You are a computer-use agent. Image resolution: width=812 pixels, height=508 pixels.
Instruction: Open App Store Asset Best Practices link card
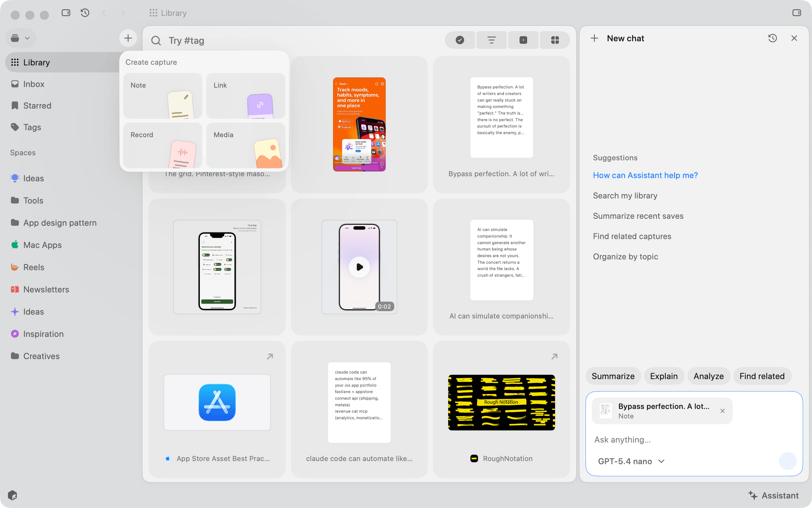tap(217, 409)
